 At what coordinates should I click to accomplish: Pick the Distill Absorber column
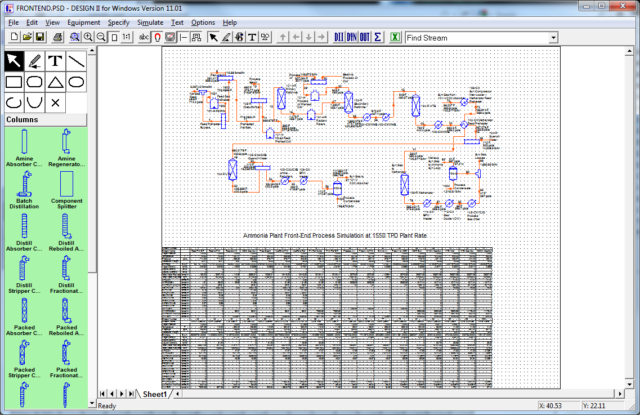24,232
